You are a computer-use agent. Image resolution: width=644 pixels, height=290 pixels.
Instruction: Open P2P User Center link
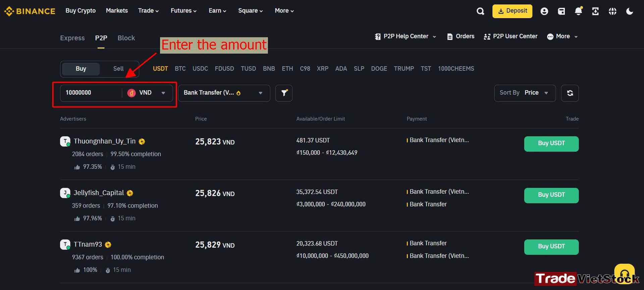pyautogui.click(x=515, y=36)
